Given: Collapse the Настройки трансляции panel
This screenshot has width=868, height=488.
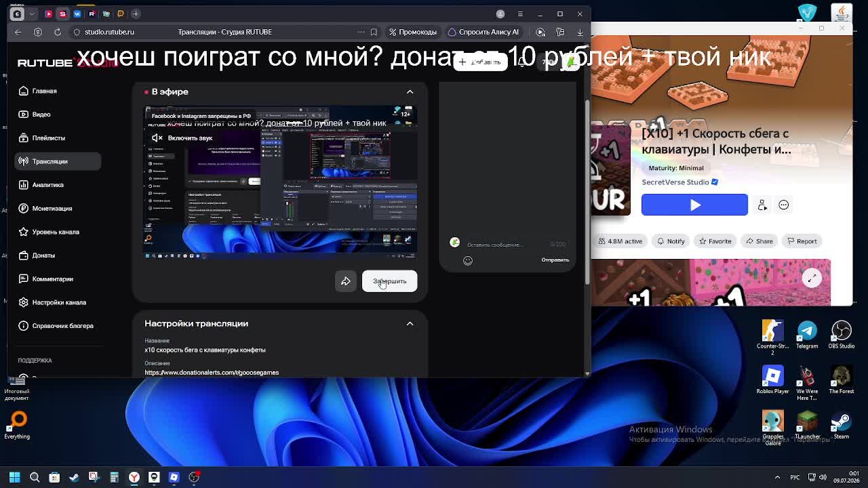Looking at the screenshot, I should click(x=410, y=323).
